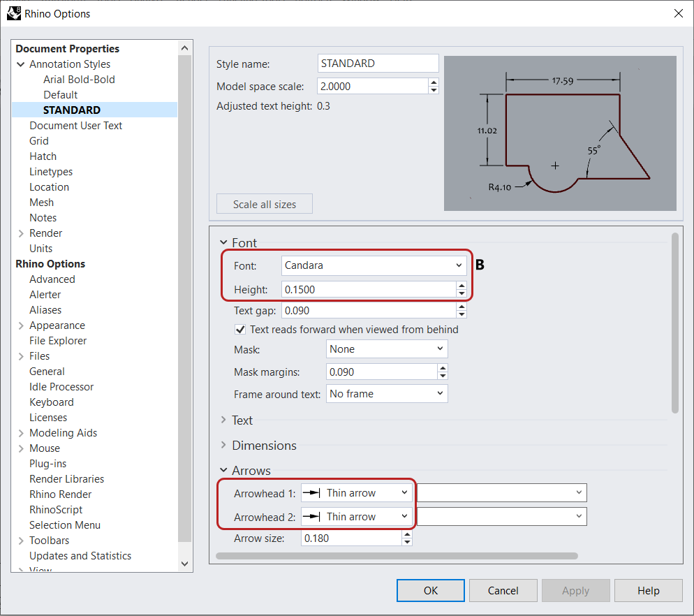Open the Arrowhead 1 Thin arrow dropdown
The image size is (694, 616).
[x=355, y=493]
